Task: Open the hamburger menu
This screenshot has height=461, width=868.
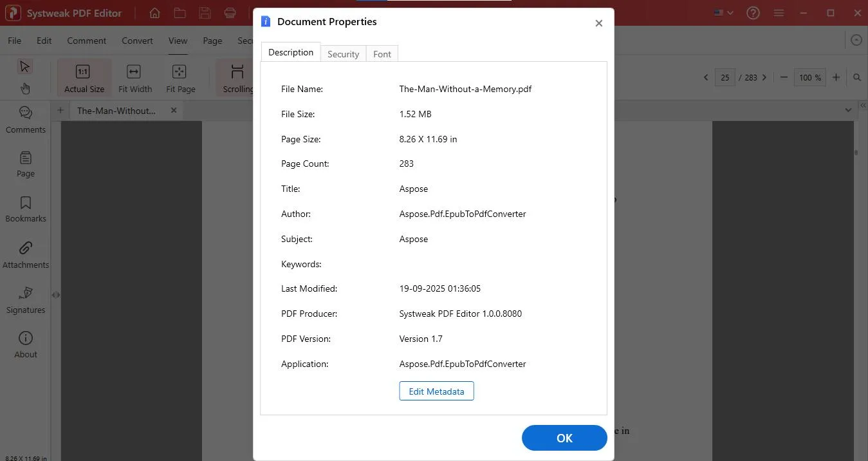Action: [x=779, y=12]
